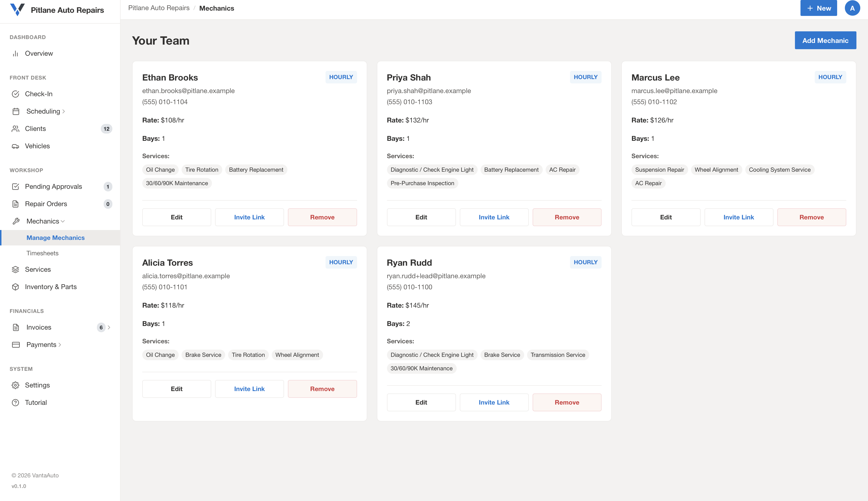Click Alicia Torres' phone number
The width and height of the screenshot is (868, 501).
[164, 287]
